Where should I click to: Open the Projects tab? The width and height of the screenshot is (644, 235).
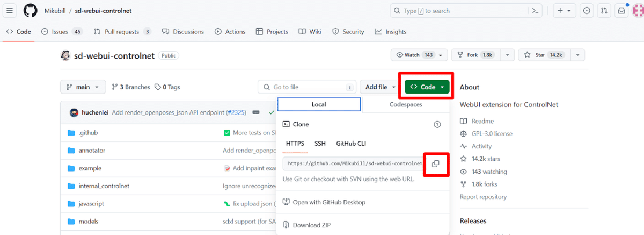(x=272, y=32)
